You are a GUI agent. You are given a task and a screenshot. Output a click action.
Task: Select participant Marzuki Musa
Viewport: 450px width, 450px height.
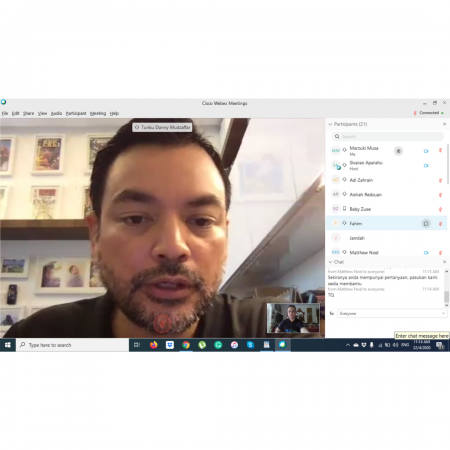pyautogui.click(x=386, y=151)
